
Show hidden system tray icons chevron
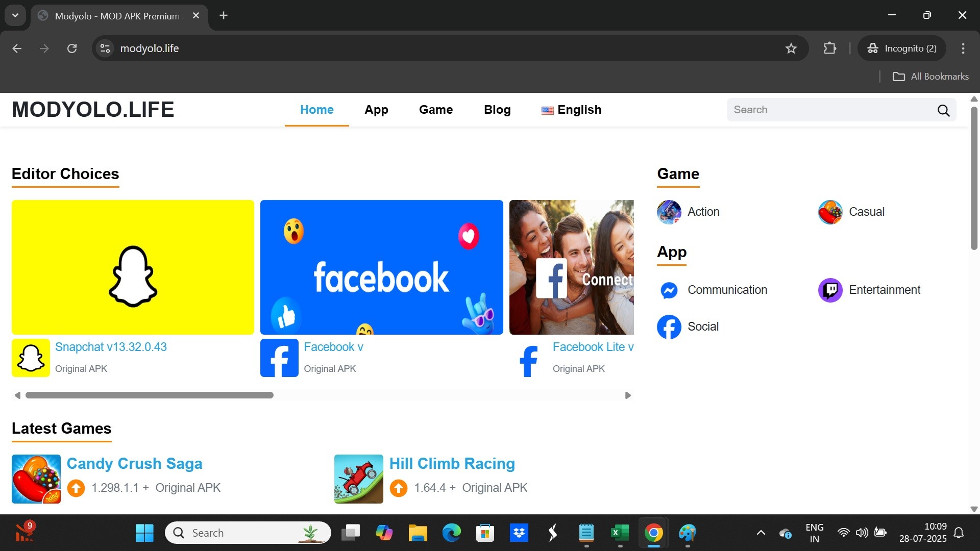(x=761, y=533)
